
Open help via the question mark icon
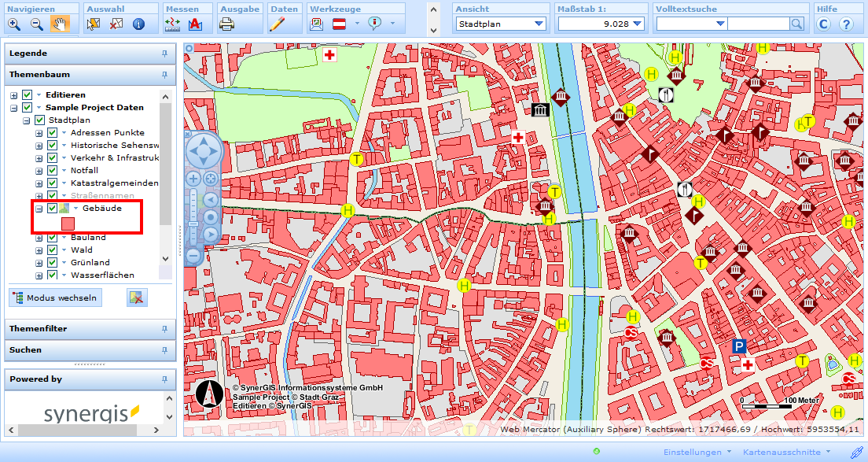[x=847, y=23]
